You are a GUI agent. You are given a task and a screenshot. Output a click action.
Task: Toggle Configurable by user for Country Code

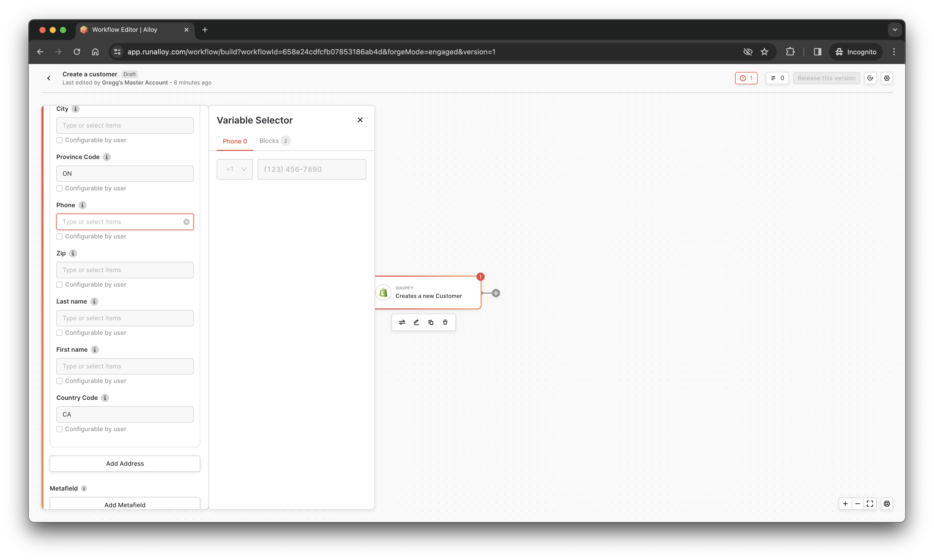(59, 429)
